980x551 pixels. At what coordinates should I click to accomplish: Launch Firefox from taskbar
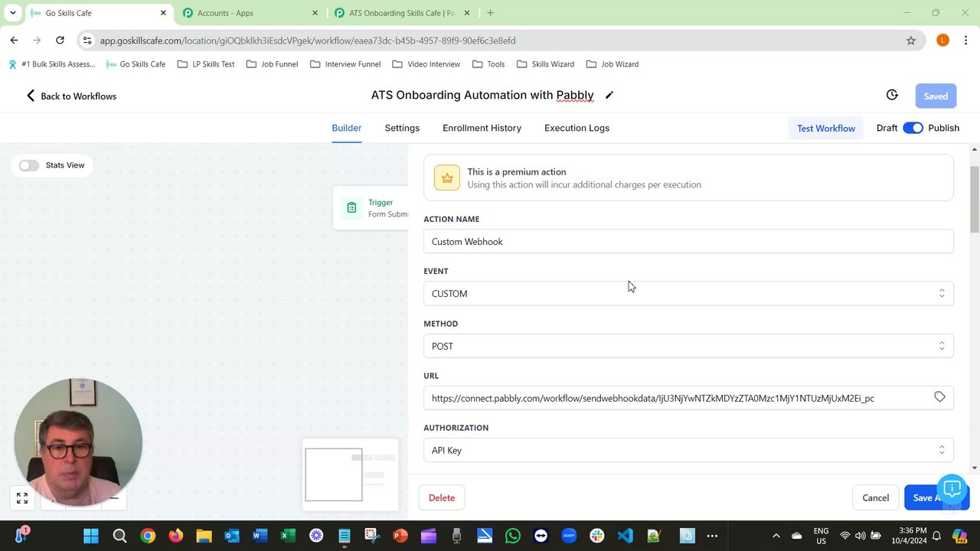(176, 536)
